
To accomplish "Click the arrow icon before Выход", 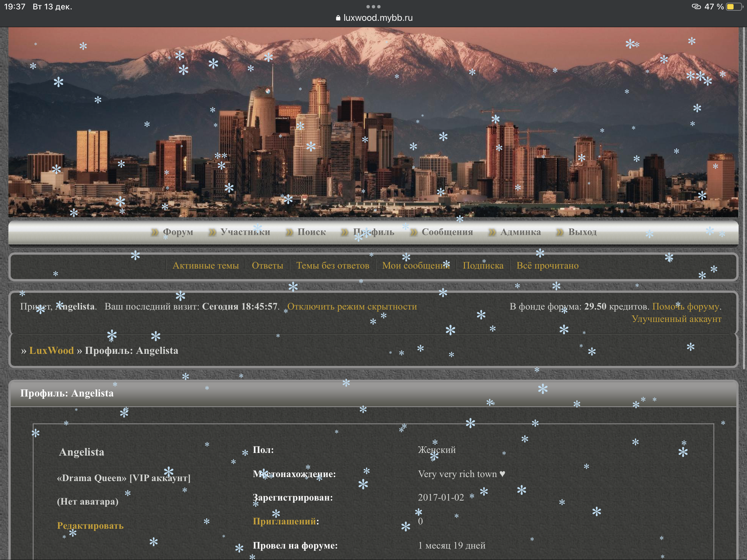I will (x=560, y=232).
